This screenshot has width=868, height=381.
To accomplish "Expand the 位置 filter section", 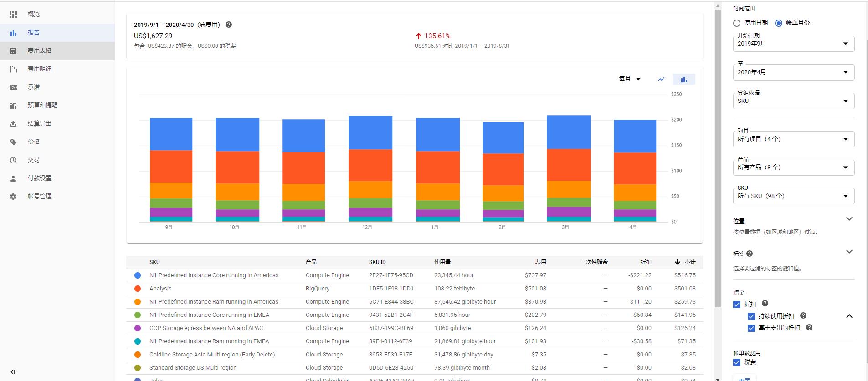I will [x=849, y=219].
